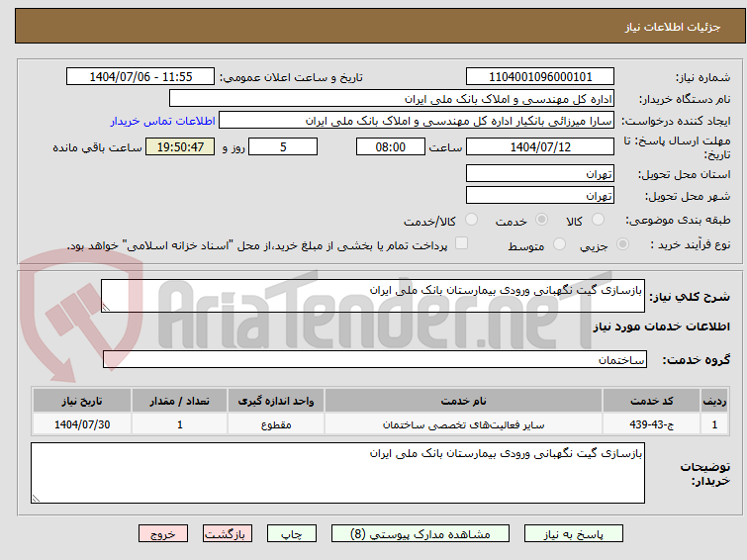Click the نوع فرآیند خرید label

click(x=691, y=244)
